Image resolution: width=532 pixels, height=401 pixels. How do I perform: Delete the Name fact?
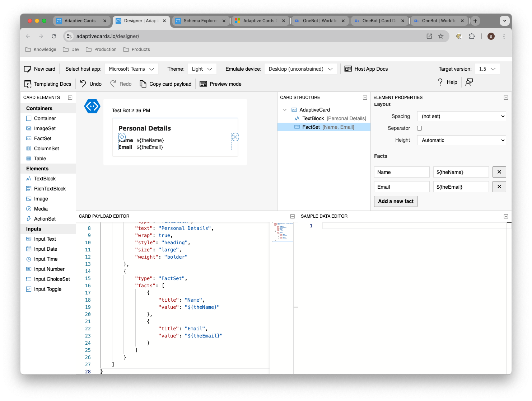click(499, 172)
